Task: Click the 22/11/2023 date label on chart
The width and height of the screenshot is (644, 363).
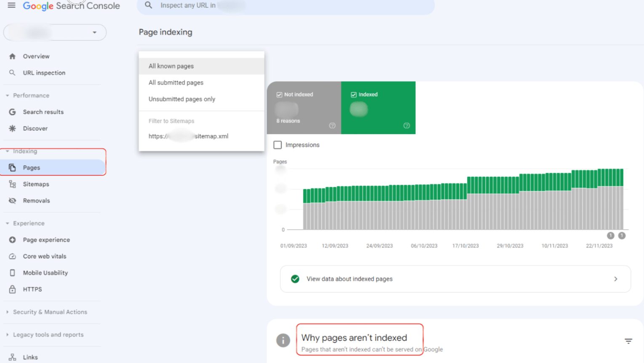Action: coord(599,246)
